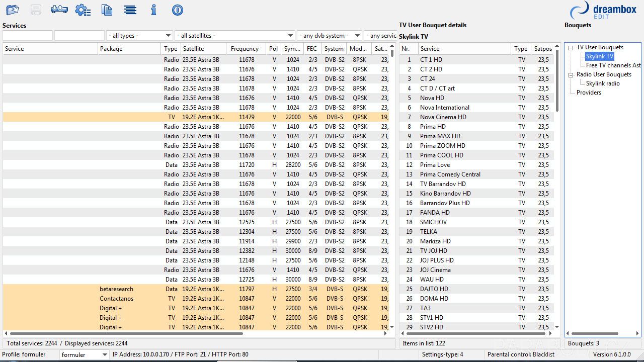This screenshot has width=644, height=362.
Task: Select SMICHOV in bouquet list
Action: [x=476, y=222]
